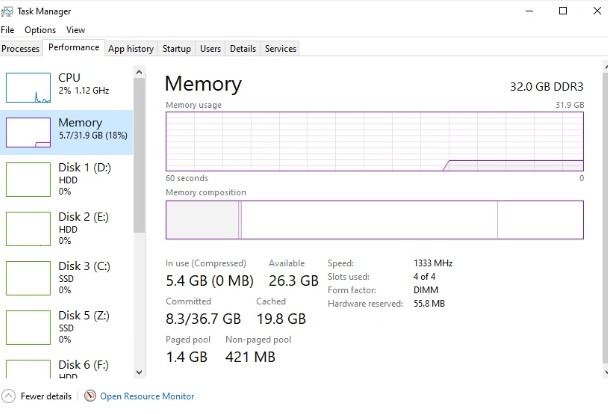Image resolution: width=608 pixels, height=414 pixels.
Task: Switch to the Processes tab
Action: 21,48
